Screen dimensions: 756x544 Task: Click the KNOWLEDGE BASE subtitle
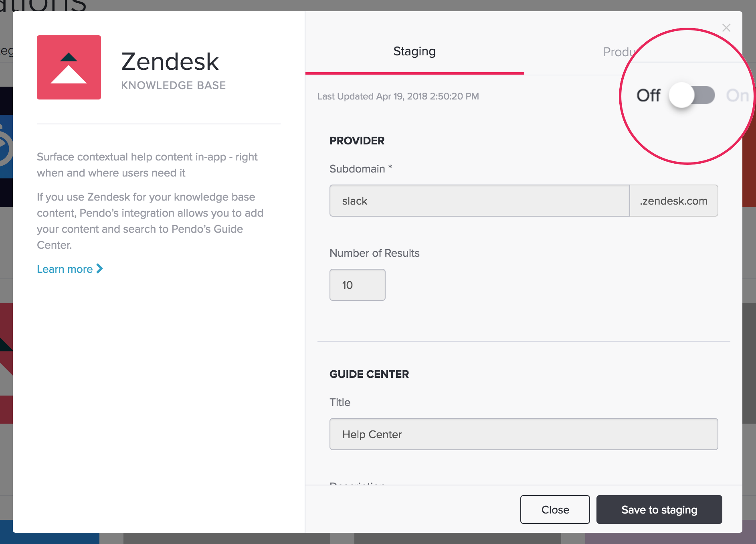173,85
